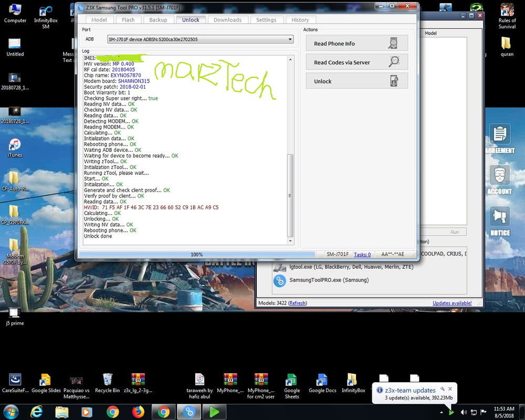This screenshot has width=525, height=420.
Task: Click the NOTICE icon in game launcher
Action: 500,221
